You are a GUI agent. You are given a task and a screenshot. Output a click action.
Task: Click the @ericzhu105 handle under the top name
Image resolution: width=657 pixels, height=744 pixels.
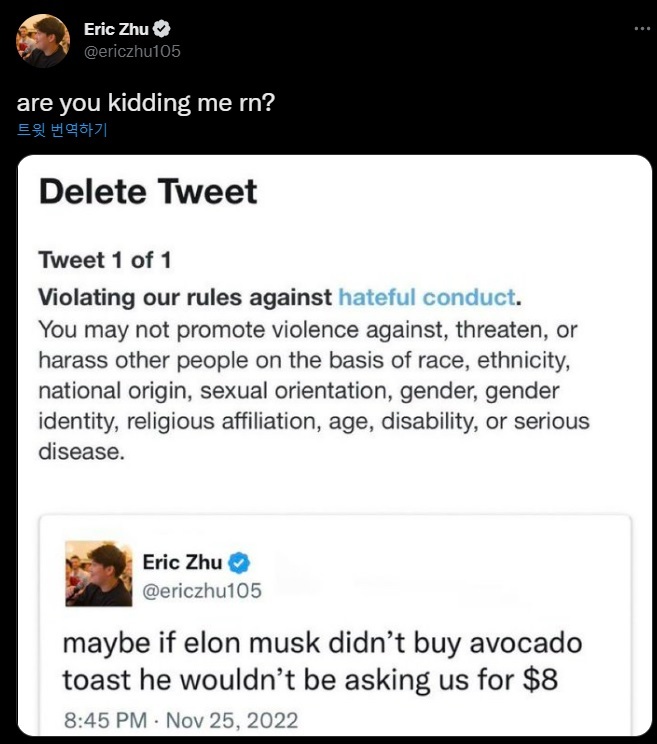[132, 51]
